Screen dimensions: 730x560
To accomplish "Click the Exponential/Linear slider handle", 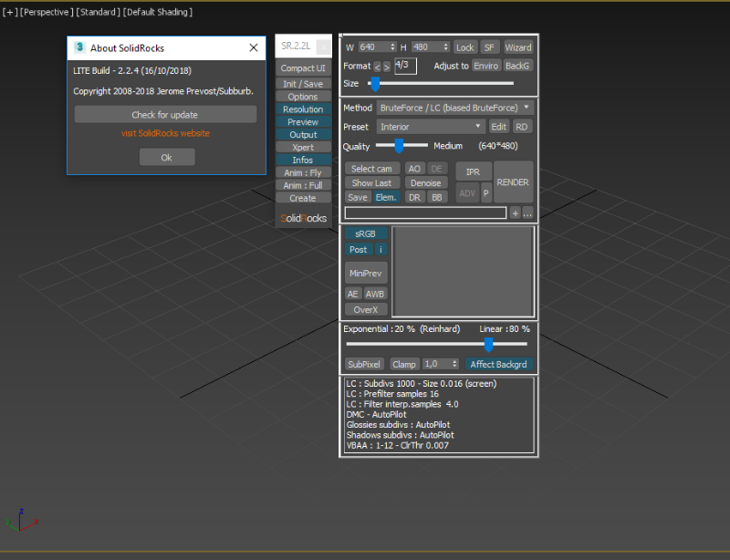I will [x=488, y=345].
